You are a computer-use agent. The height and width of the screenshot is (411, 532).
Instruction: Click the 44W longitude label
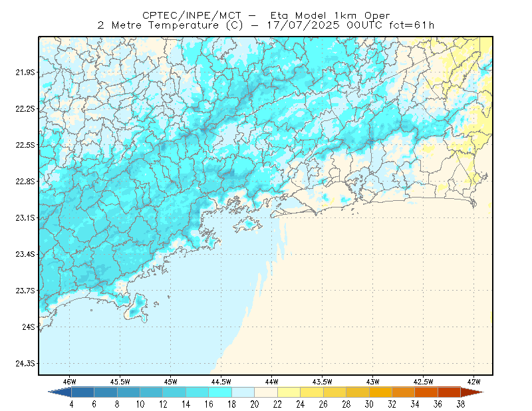(x=272, y=382)
